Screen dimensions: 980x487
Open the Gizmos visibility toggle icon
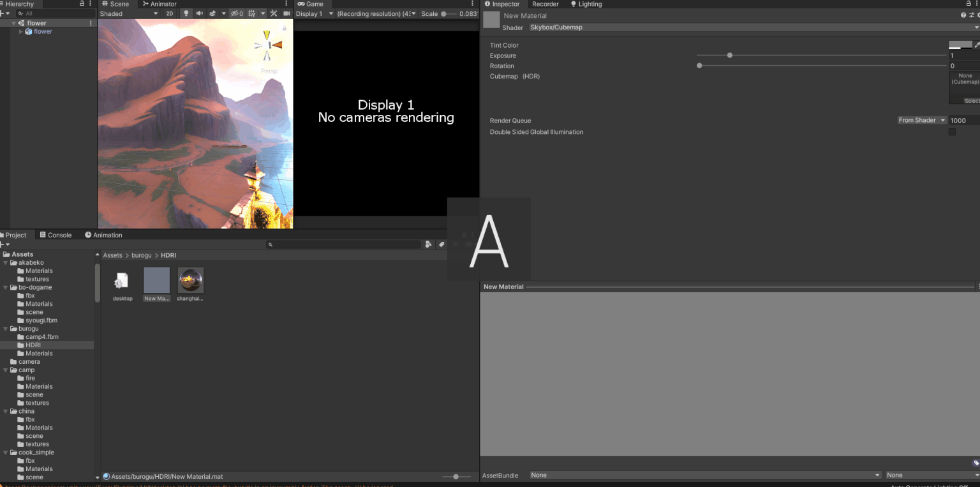pos(236,13)
